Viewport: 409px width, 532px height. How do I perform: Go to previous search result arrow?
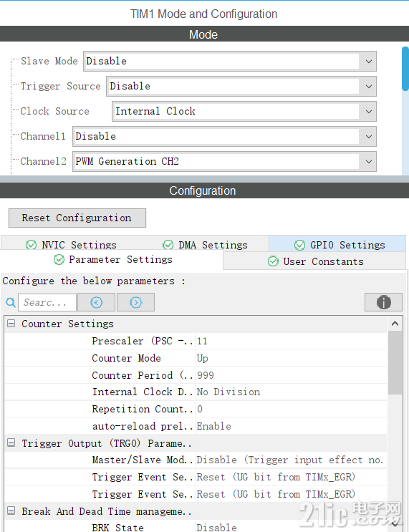pyautogui.click(x=97, y=302)
